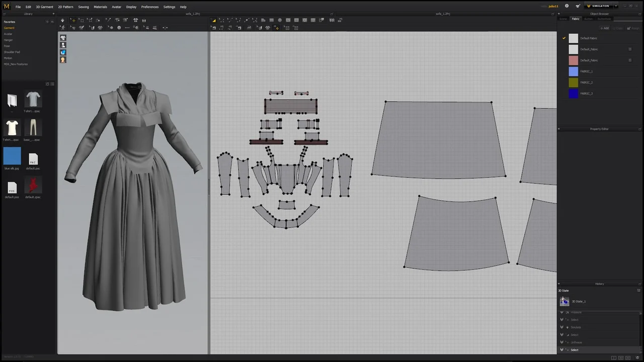
Task: Select the blue silk.jpg library thumbnail
Action: (x=12, y=156)
